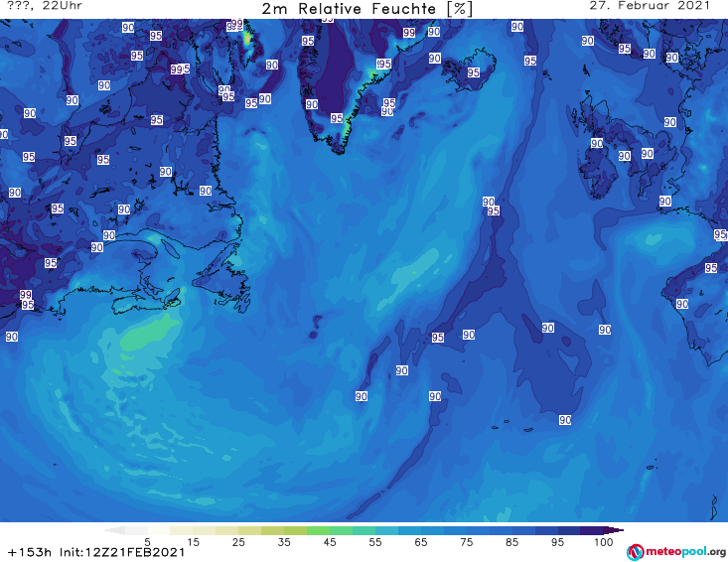Click the date '27. Februar 2021'
Image resolution: width=728 pixels, height=562 pixels.
[650, 6]
